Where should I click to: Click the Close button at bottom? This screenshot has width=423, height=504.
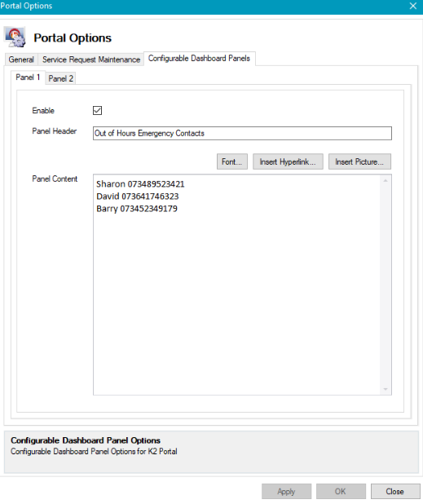(395, 492)
